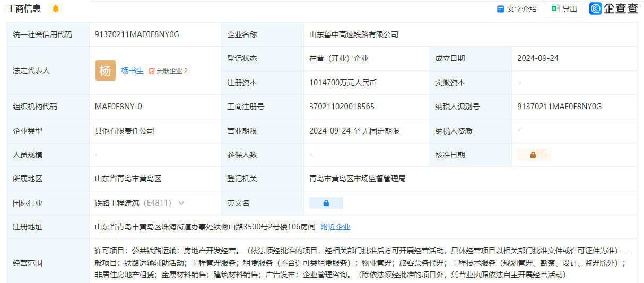The image size is (644, 283).
Task: Click the 注册地址 address text
Action: (x=205, y=227)
